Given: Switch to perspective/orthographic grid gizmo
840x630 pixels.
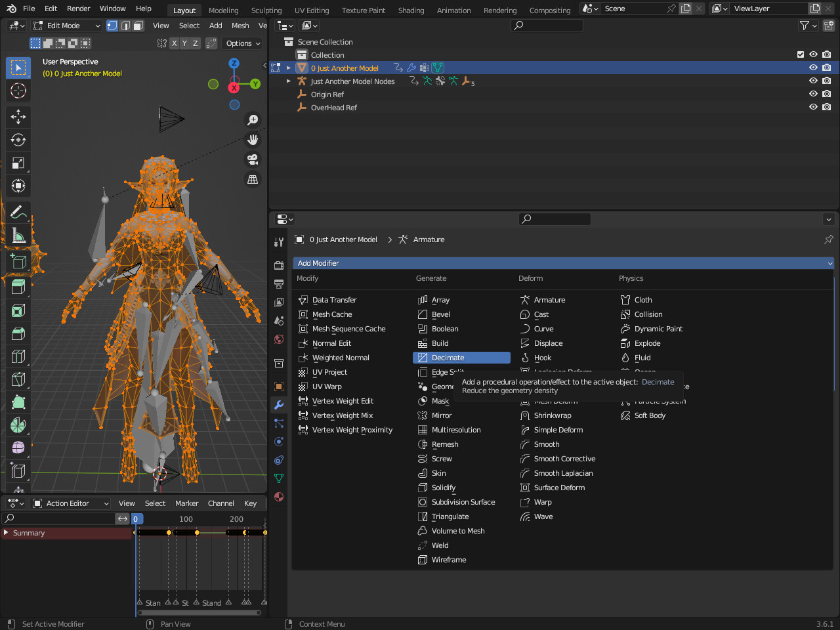Looking at the screenshot, I should (253, 179).
